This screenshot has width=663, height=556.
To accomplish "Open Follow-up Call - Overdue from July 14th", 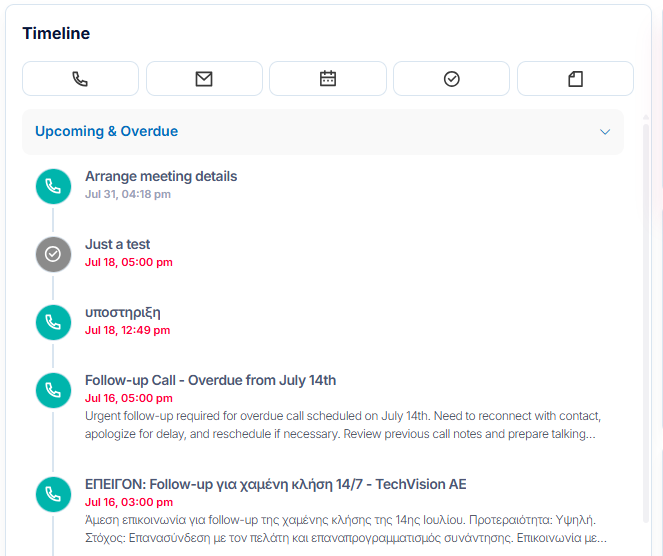I will point(211,380).
